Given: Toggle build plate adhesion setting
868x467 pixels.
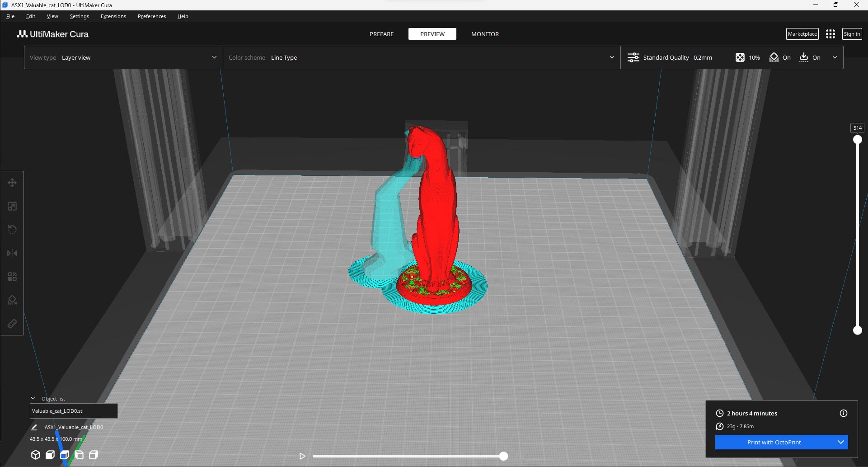Looking at the screenshot, I should tap(810, 57).
